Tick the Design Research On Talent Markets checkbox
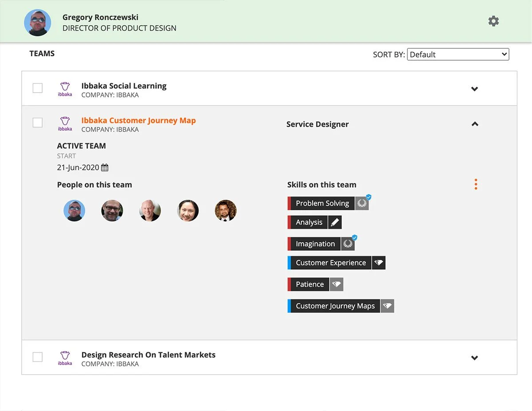 pos(38,357)
